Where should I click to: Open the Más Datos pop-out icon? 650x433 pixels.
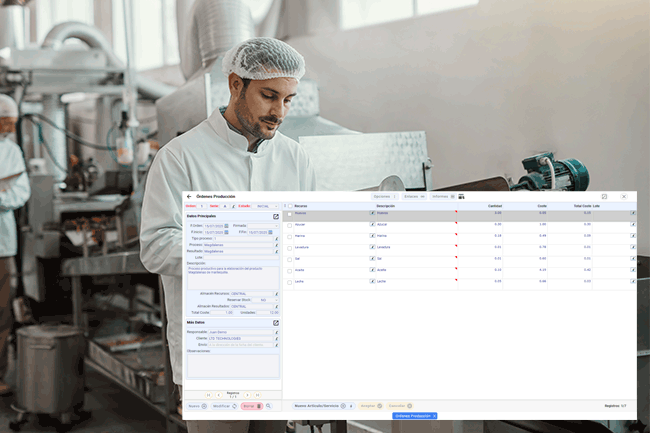276,323
